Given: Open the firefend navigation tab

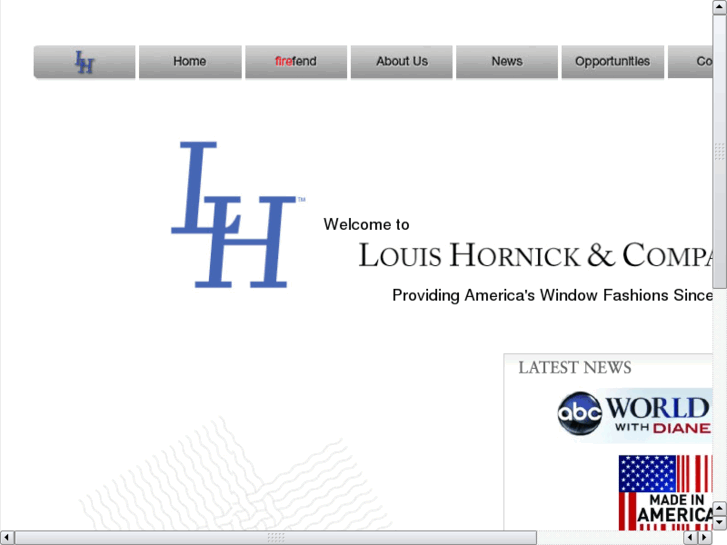Looking at the screenshot, I should point(296,62).
